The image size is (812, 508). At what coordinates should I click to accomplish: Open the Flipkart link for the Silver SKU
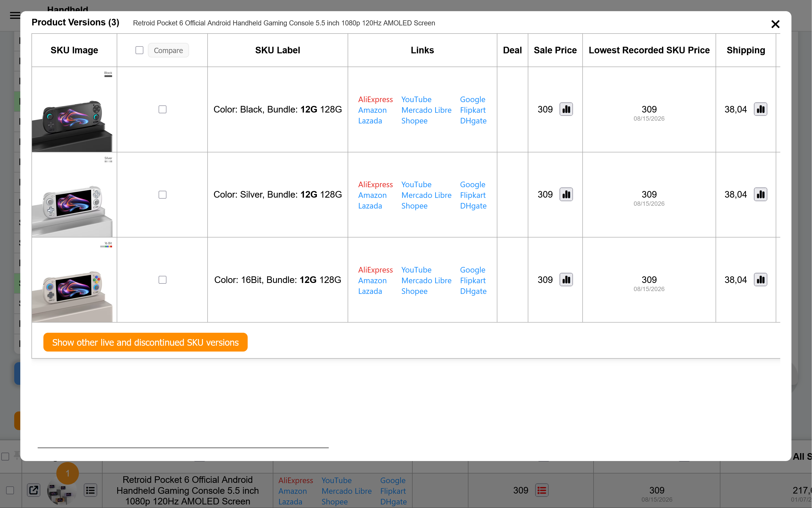coord(472,195)
